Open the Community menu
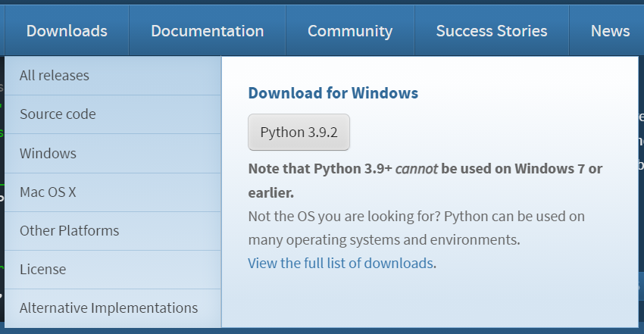The height and width of the screenshot is (334, 644). pos(350,31)
